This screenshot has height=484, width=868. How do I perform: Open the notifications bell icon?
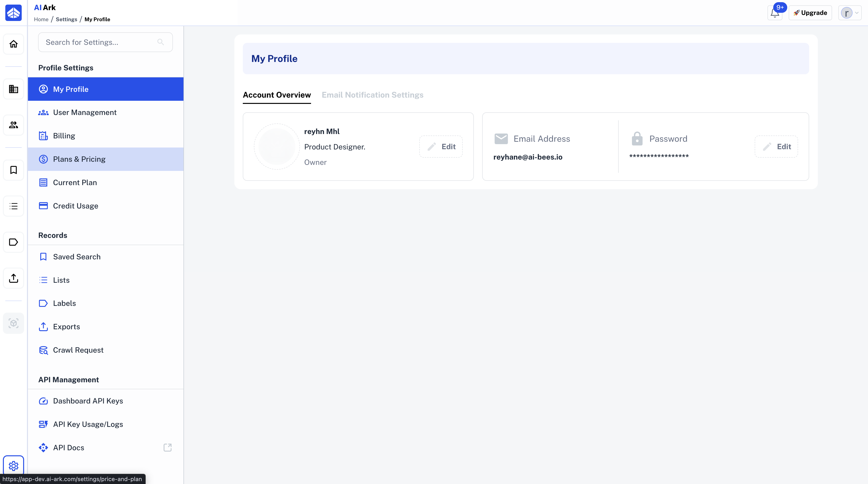pyautogui.click(x=774, y=13)
